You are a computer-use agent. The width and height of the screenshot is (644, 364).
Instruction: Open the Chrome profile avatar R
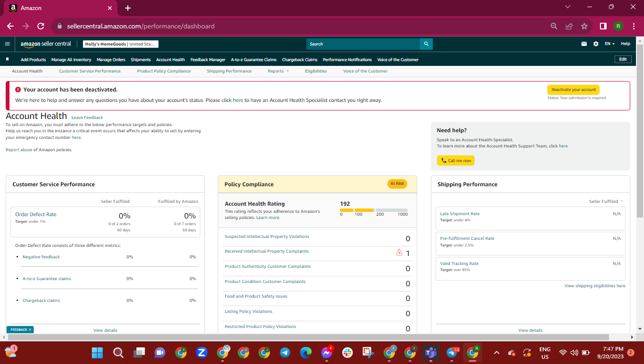click(618, 26)
